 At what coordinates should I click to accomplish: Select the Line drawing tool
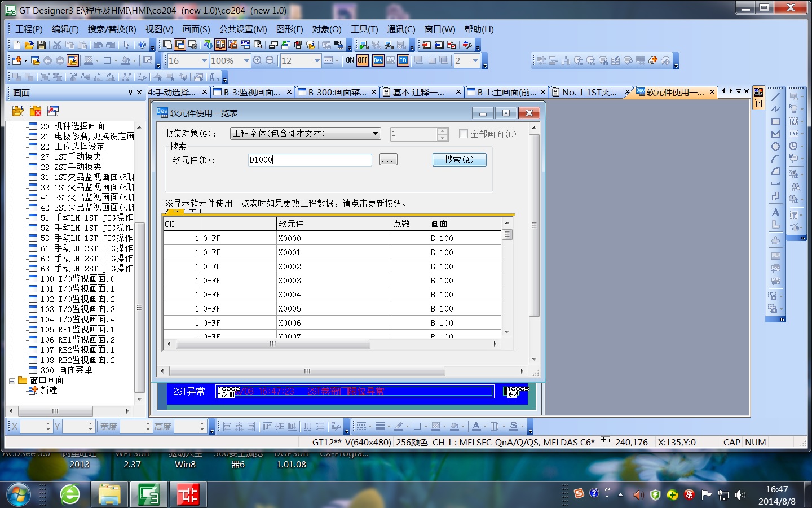(776, 97)
